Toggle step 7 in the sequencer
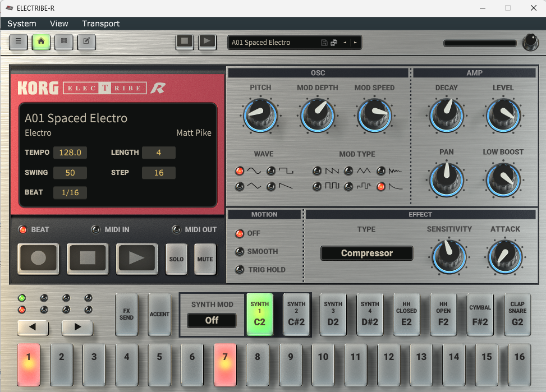The width and height of the screenshot is (546, 392). [225, 365]
